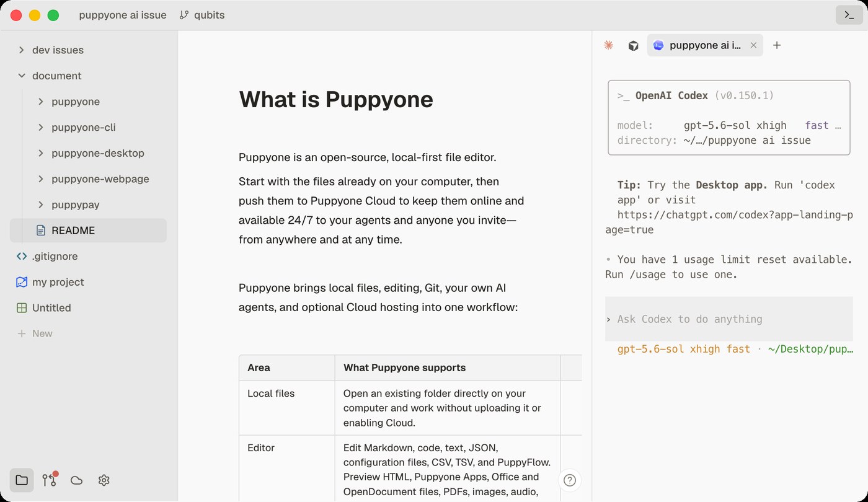The height and width of the screenshot is (502, 868).
Task: Expand the puppyone-desktop folder
Action: 41,153
